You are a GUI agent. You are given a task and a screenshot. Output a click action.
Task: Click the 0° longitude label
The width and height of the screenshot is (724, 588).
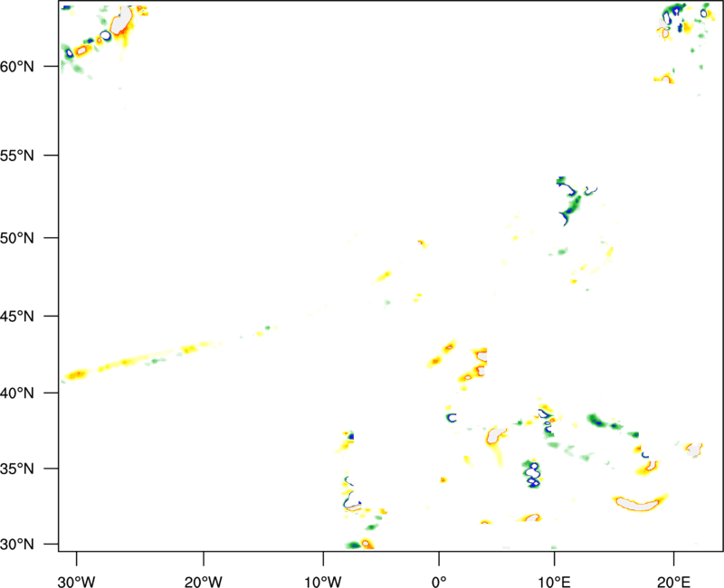pyautogui.click(x=439, y=582)
